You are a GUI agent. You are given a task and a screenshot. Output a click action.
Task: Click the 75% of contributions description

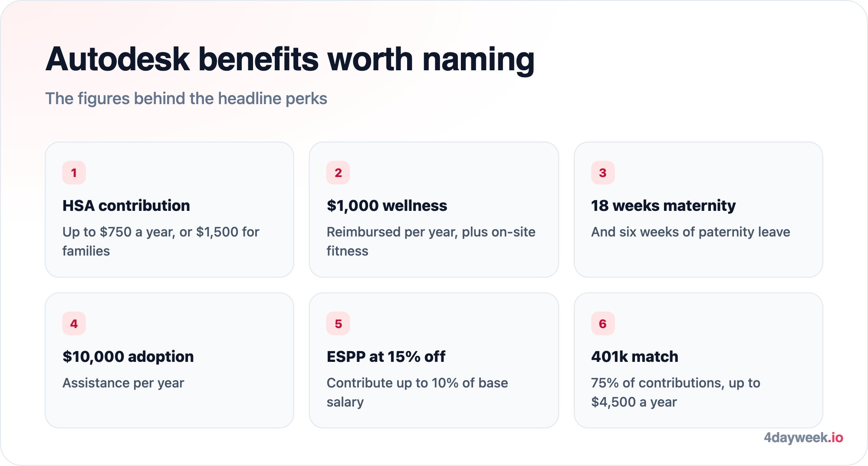[676, 392]
